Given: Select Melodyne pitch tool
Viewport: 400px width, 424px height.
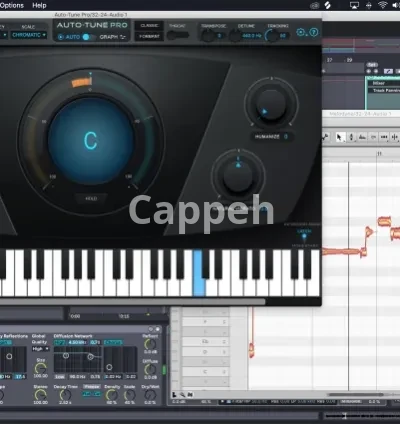Looking at the screenshot, I should 351,137.
